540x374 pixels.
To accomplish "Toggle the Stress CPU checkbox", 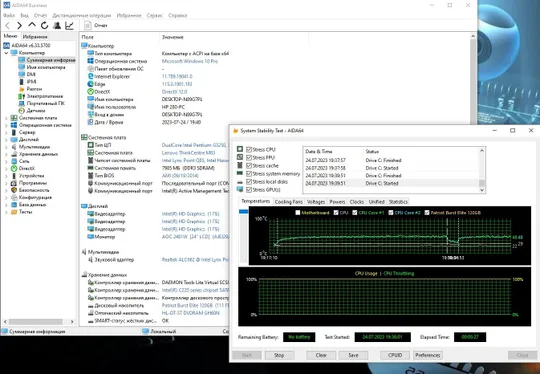I will (x=249, y=149).
